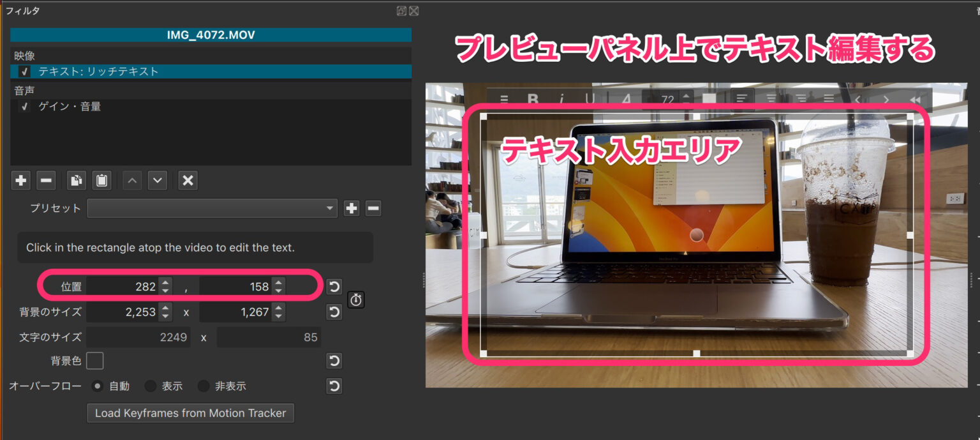Toggle keyframes using the stopwatch icon
Screen dimensions: 980x440
(356, 300)
